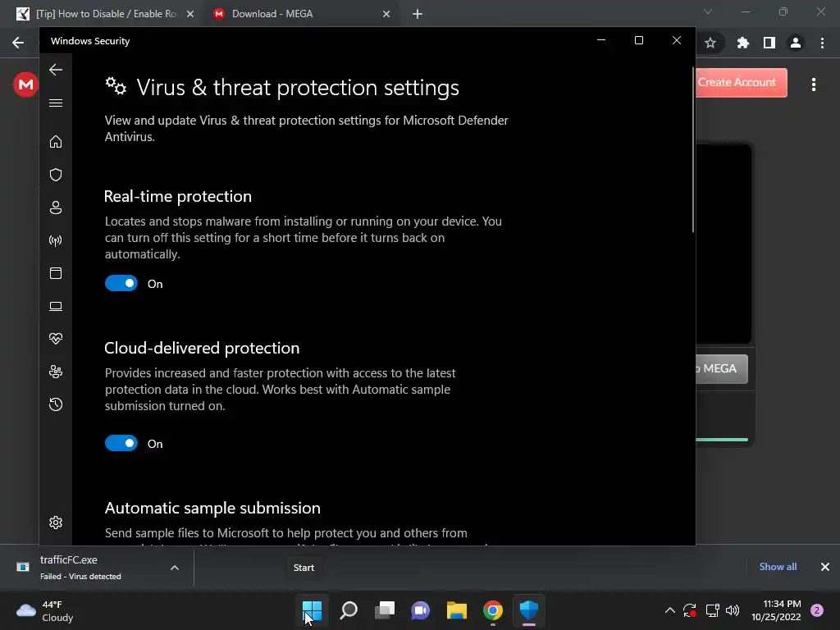Click Chrome tab search chevron
Viewport: 840px width, 630px height.
tap(708, 11)
